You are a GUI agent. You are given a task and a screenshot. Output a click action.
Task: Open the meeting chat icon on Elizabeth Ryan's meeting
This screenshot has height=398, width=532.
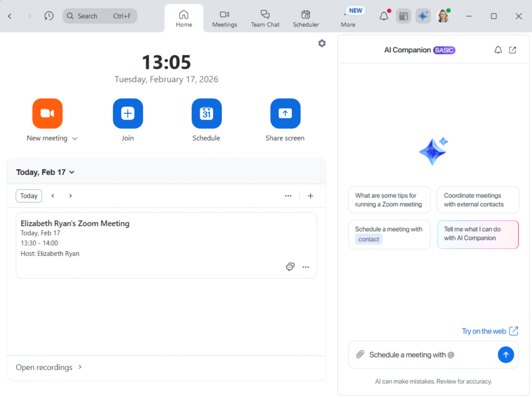290,267
